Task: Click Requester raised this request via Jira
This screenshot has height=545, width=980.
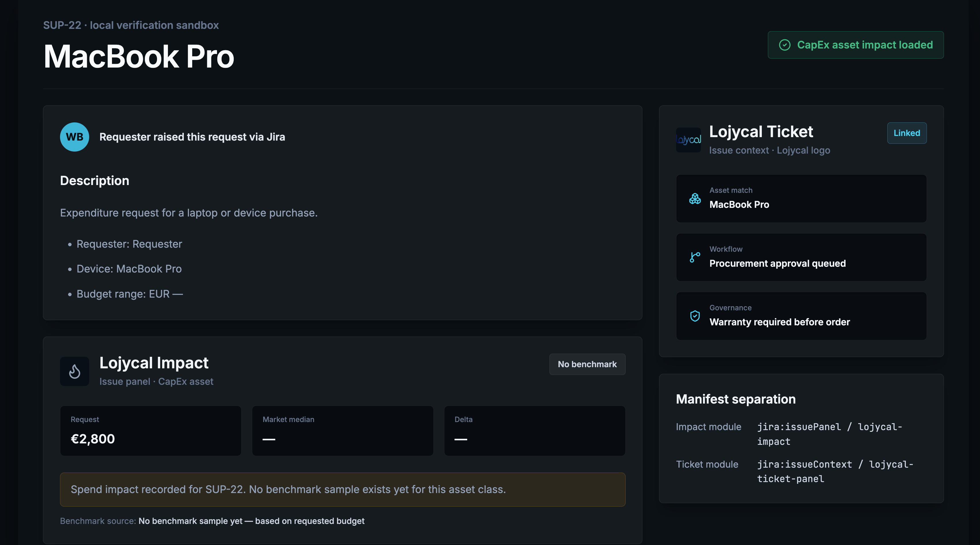Action: click(x=192, y=137)
